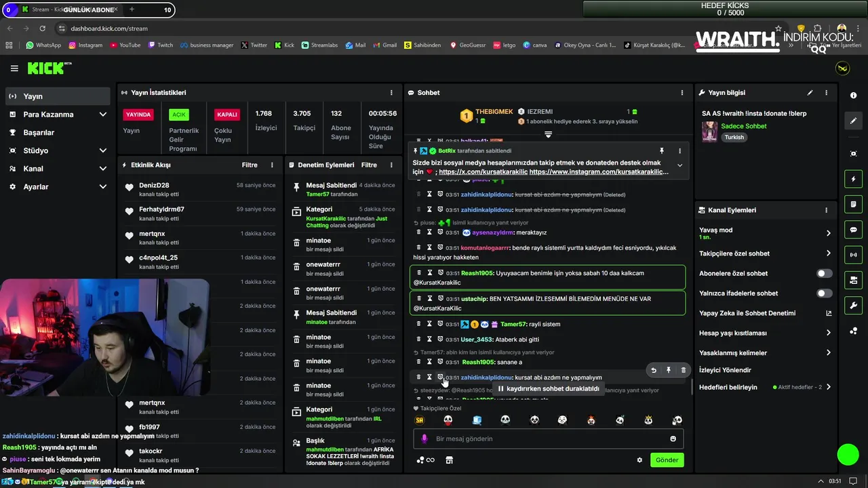
Task: Toggle the speech bubble chat widget in right sidebar
Action: click(x=853, y=230)
